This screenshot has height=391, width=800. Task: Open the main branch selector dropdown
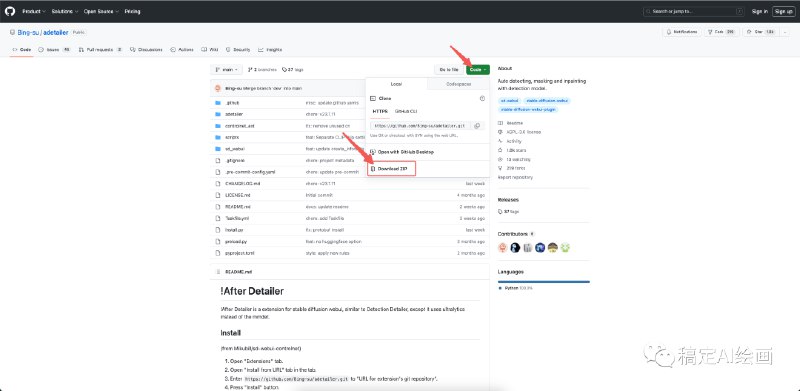[x=227, y=69]
